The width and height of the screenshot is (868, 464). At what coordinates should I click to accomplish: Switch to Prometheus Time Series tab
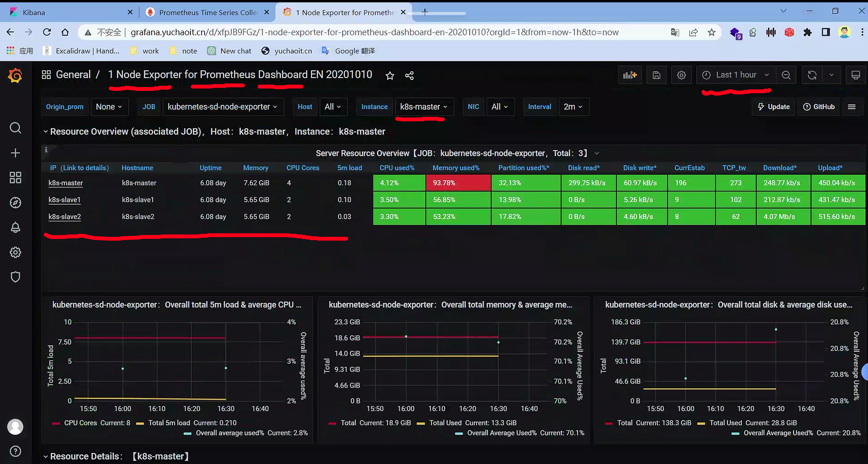tap(208, 13)
